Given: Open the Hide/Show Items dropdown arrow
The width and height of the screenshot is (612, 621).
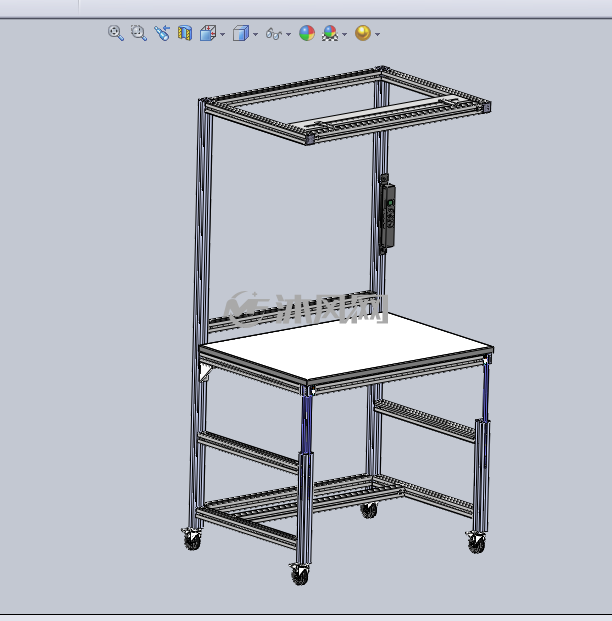Looking at the screenshot, I should pyautogui.click(x=288, y=34).
